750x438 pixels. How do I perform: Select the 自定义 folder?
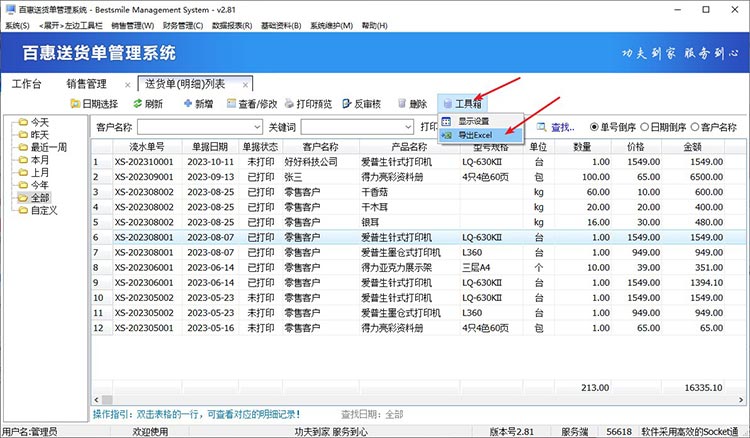[38, 210]
